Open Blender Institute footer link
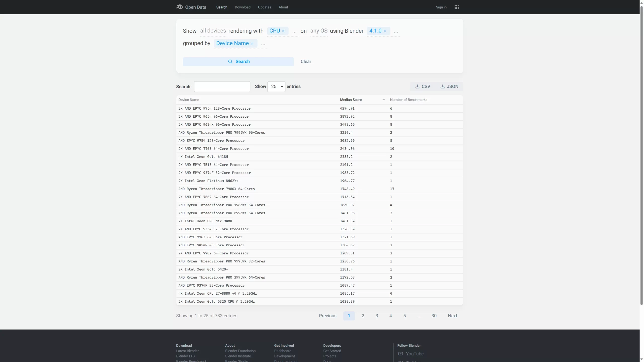 tap(238, 356)
